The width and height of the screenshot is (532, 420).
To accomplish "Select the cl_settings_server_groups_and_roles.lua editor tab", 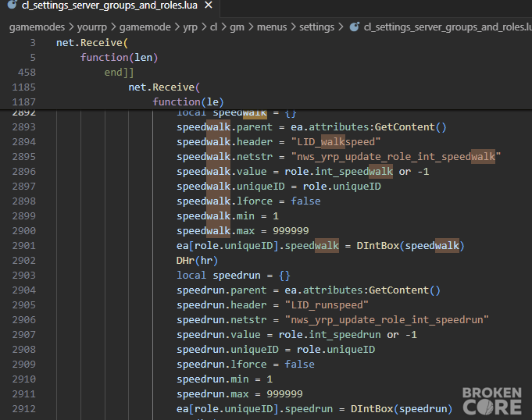I will (x=110, y=5).
